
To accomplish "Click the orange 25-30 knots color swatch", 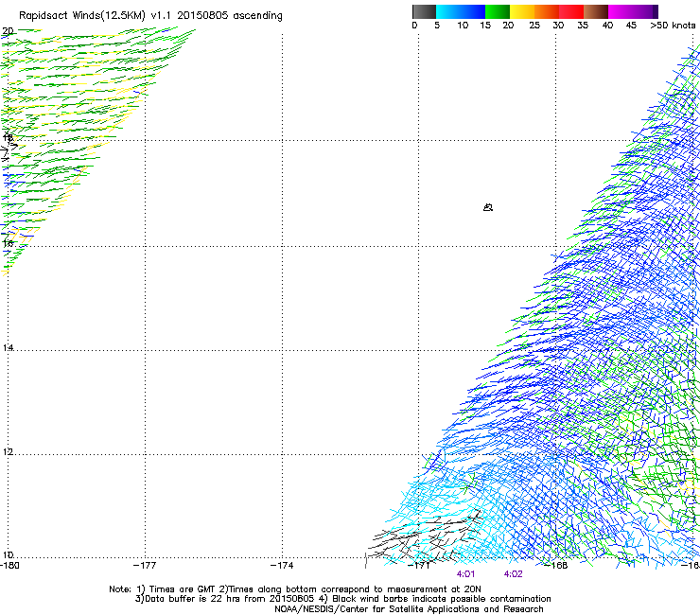I will (547, 11).
